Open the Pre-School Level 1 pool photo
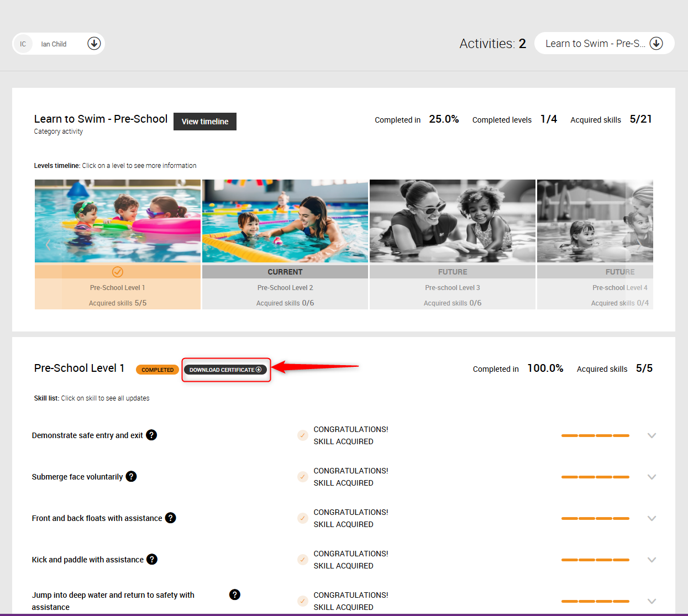This screenshot has width=688, height=616. [x=118, y=221]
